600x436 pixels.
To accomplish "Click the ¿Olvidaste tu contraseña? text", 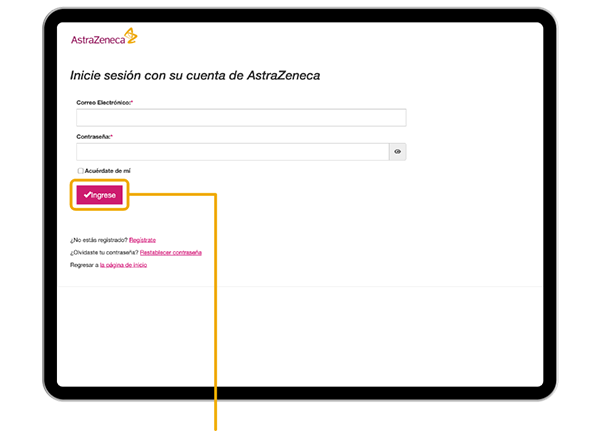I will [x=104, y=253].
